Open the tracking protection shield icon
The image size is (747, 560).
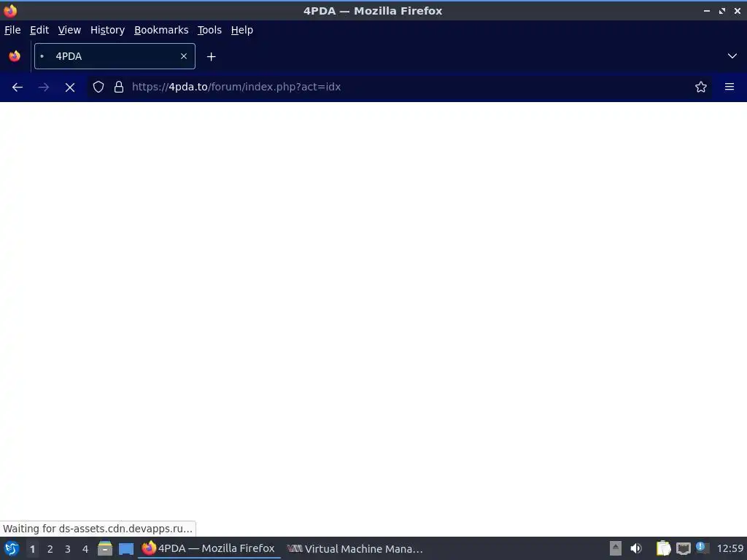tap(98, 87)
